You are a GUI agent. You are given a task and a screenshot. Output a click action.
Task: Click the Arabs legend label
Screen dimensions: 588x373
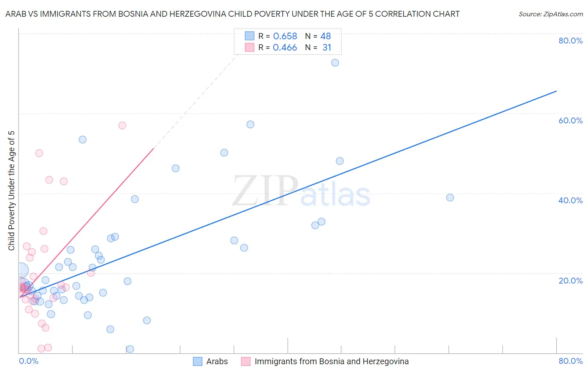coord(217,361)
